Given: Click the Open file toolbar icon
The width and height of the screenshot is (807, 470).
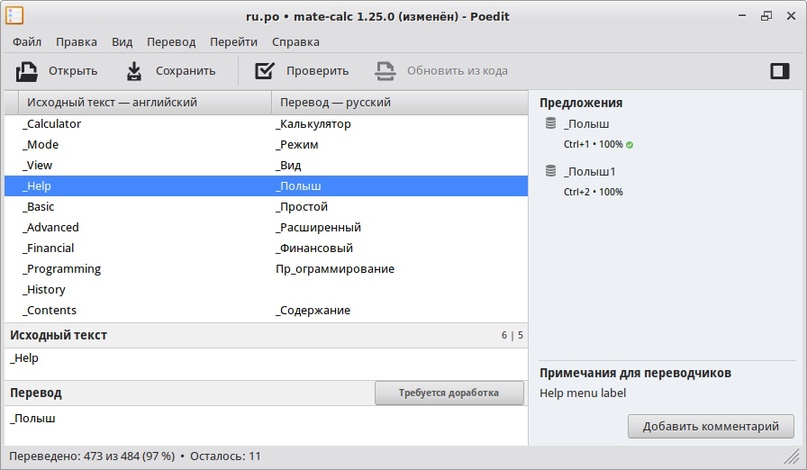Looking at the screenshot, I should coord(27,71).
